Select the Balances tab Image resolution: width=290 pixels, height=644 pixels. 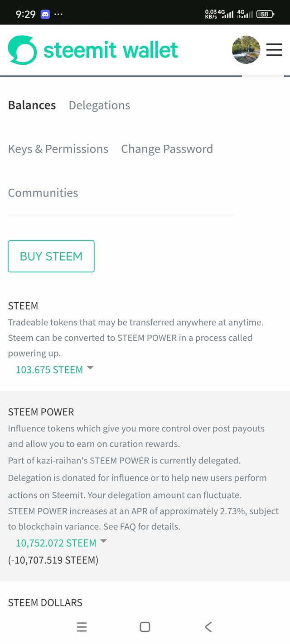point(32,105)
